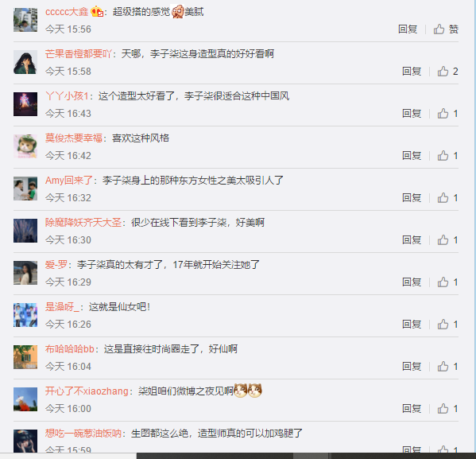The image size is (476, 459).
Task: Open profile of user 丫丫小孩1
Action: pos(67,96)
